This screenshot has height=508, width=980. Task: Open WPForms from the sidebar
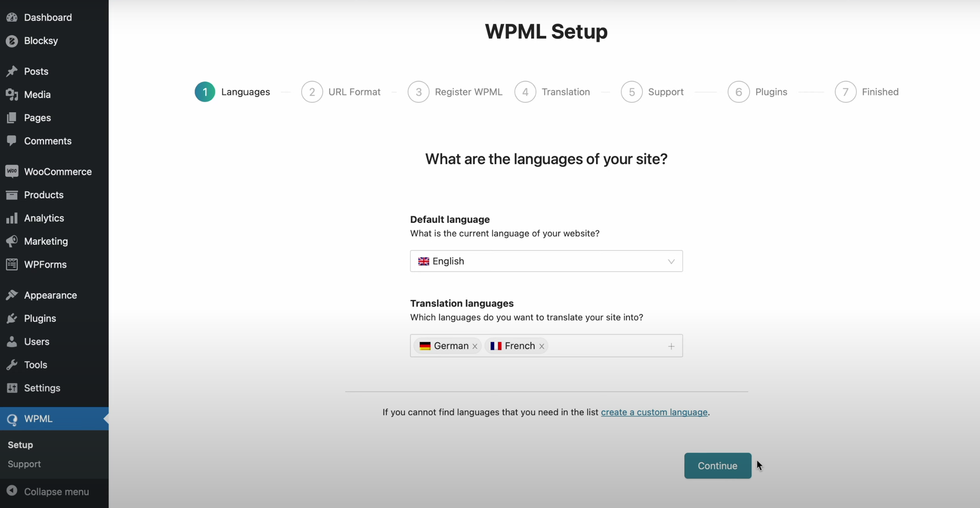point(45,264)
